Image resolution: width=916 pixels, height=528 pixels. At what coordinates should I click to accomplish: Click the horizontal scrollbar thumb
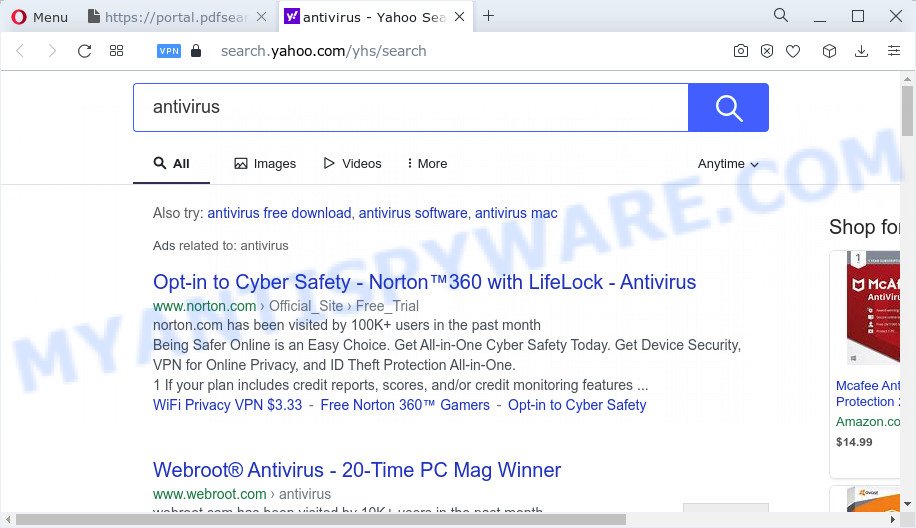[x=321, y=519]
